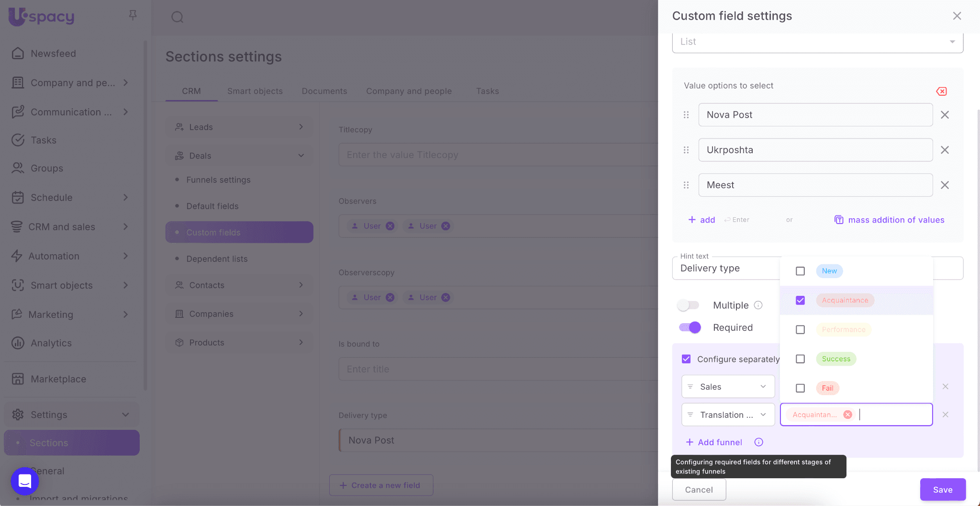The width and height of the screenshot is (980, 506).
Task: Disable the Required toggle
Action: [x=690, y=327]
